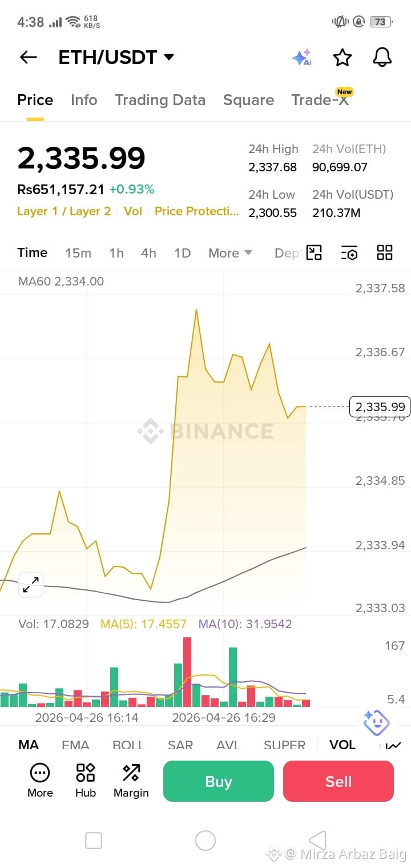Open the picture-in-picture chart icon
The width and height of the screenshot is (411, 868).
(x=314, y=252)
